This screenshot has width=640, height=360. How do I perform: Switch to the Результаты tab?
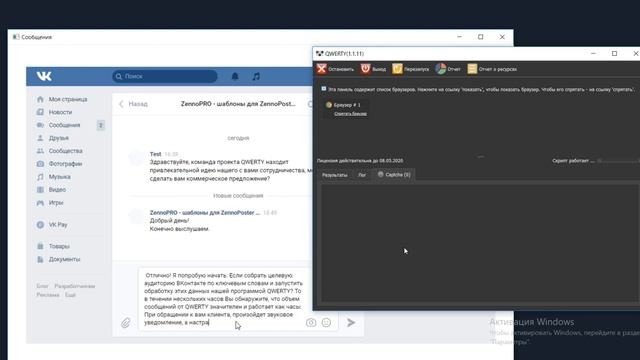(x=335, y=175)
